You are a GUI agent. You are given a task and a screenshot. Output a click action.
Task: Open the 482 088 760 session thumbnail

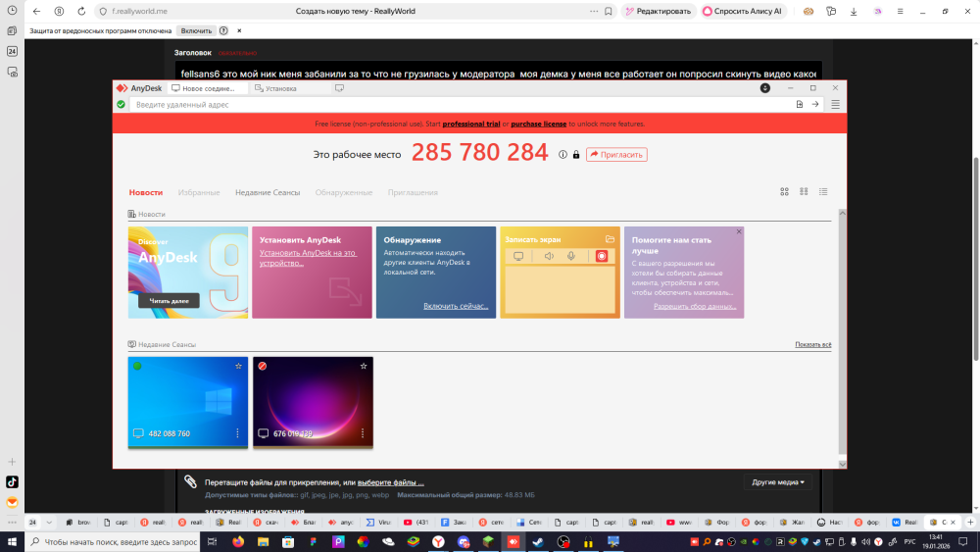pyautogui.click(x=188, y=402)
